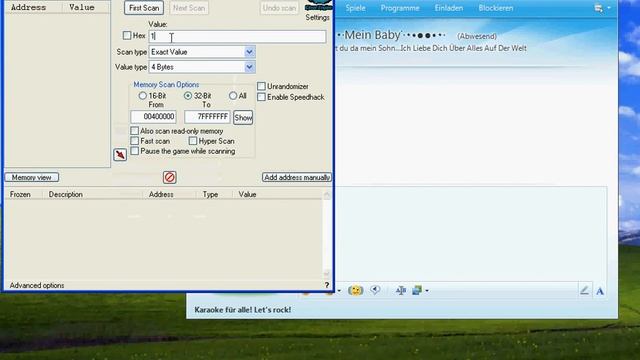Select the 16-Bit radio button
This screenshot has height=360, width=640.
coord(142,96)
